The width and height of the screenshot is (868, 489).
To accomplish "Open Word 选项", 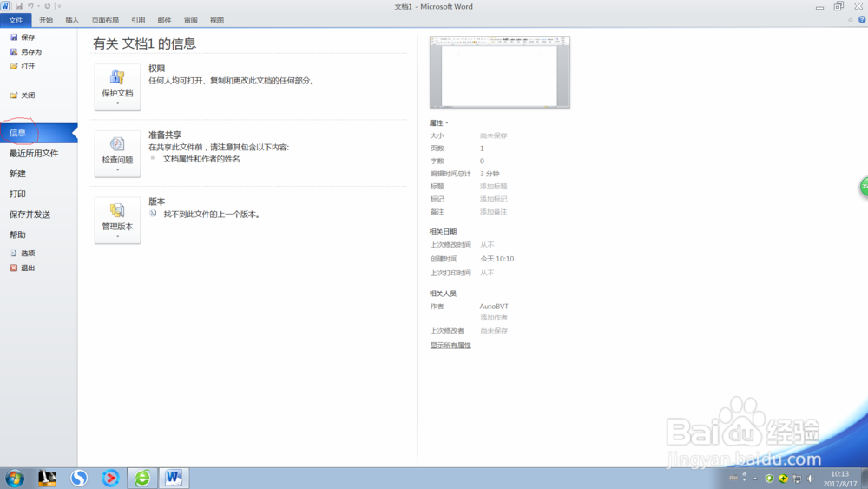I will 23,253.
